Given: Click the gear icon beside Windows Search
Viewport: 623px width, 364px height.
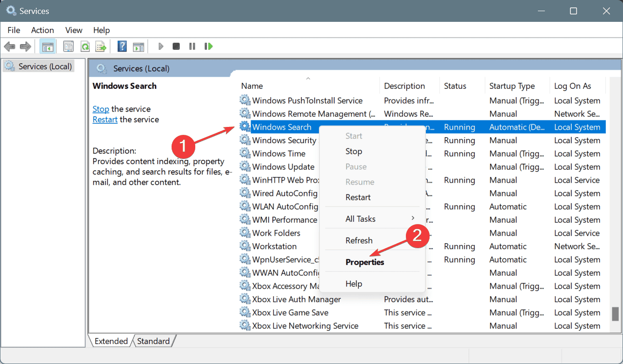Looking at the screenshot, I should point(245,127).
